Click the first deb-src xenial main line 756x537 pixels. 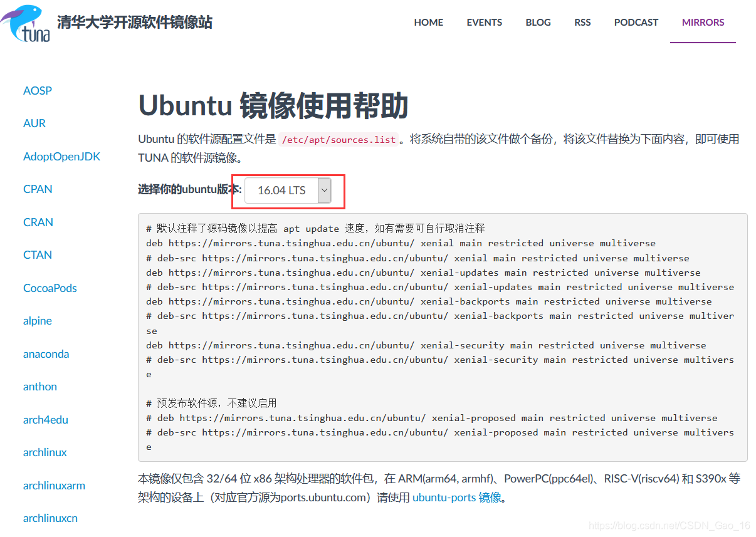417,258
